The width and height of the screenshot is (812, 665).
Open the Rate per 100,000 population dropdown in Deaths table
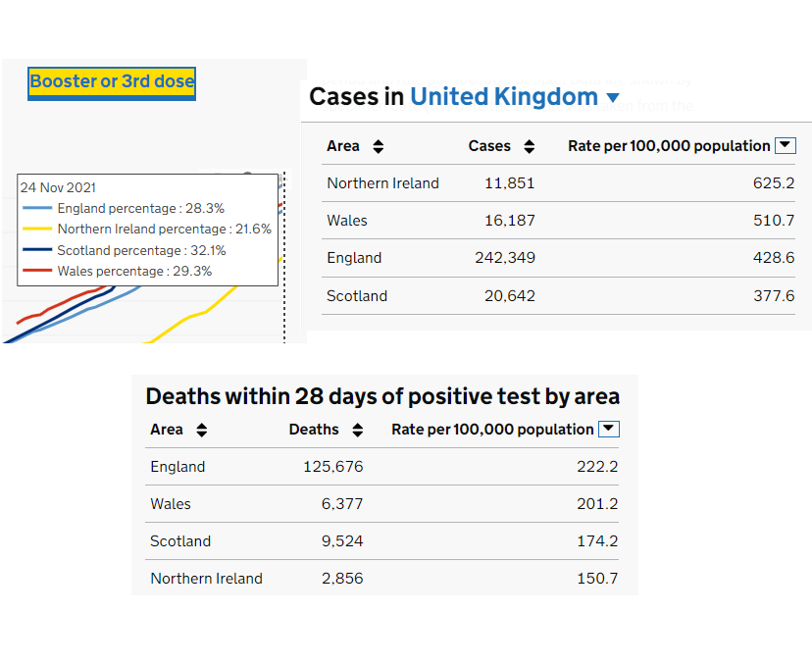click(x=608, y=429)
